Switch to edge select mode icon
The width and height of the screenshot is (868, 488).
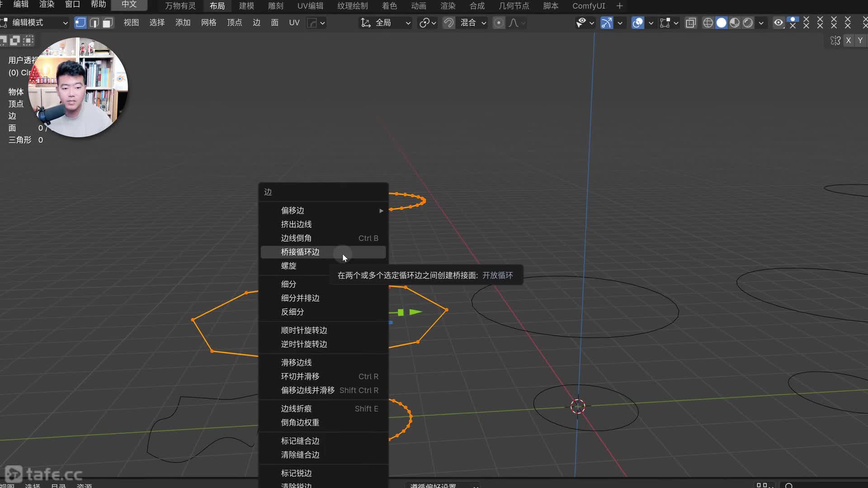[x=94, y=23]
